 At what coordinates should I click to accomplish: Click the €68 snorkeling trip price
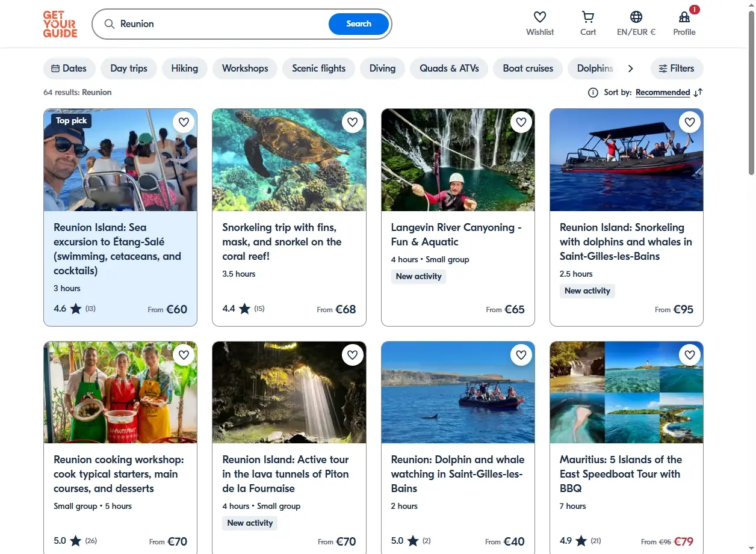[x=345, y=309]
